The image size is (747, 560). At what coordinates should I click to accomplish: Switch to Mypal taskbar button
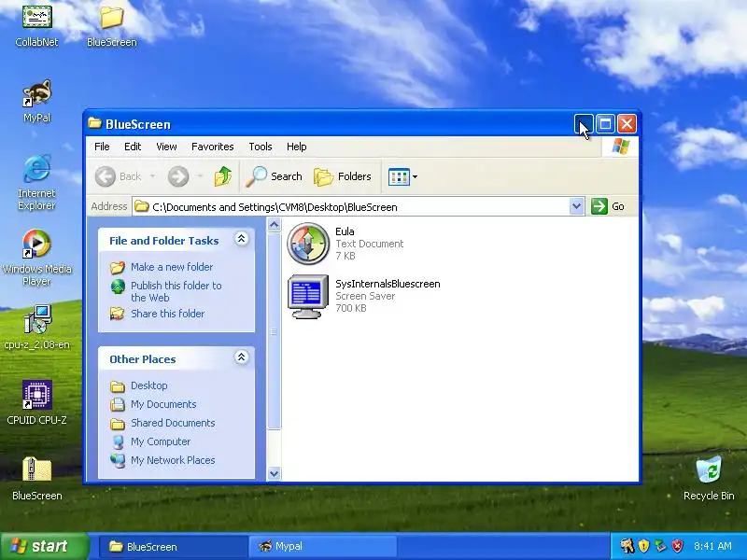(322, 546)
